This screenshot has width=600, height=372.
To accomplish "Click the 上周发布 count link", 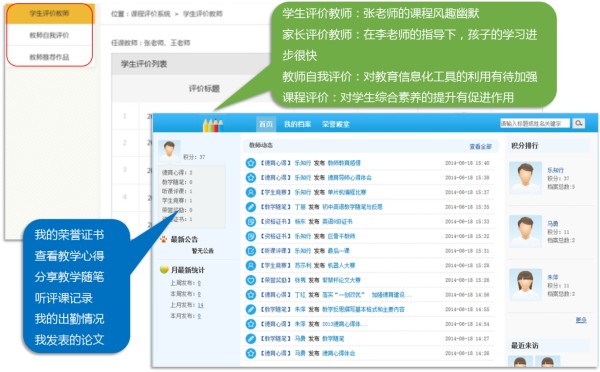I will coord(199,283).
